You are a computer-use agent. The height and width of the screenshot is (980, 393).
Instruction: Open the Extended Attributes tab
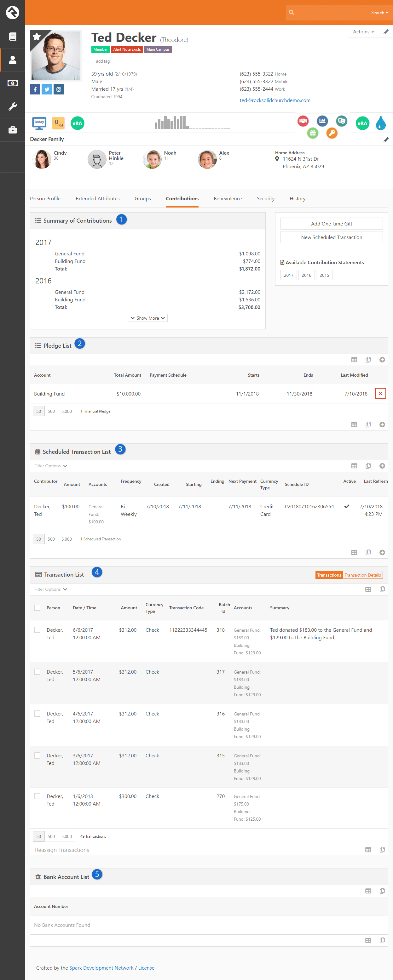tap(97, 199)
